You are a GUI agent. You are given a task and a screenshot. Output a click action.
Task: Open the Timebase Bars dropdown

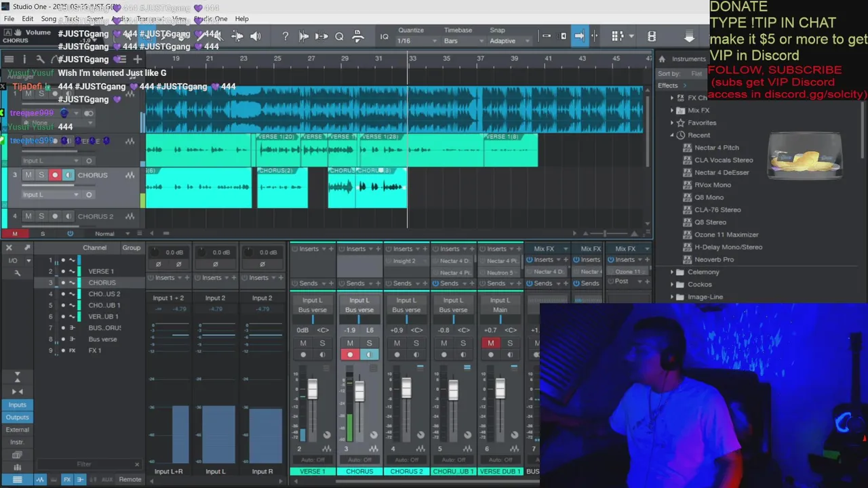[x=463, y=41]
